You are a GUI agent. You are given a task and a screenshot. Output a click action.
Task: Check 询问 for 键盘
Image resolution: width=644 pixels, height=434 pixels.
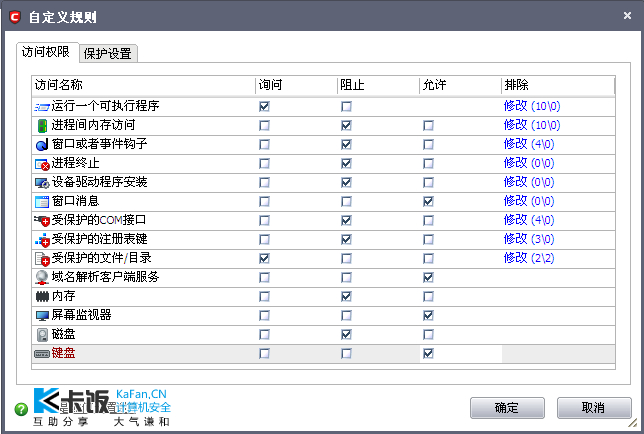tap(264, 354)
